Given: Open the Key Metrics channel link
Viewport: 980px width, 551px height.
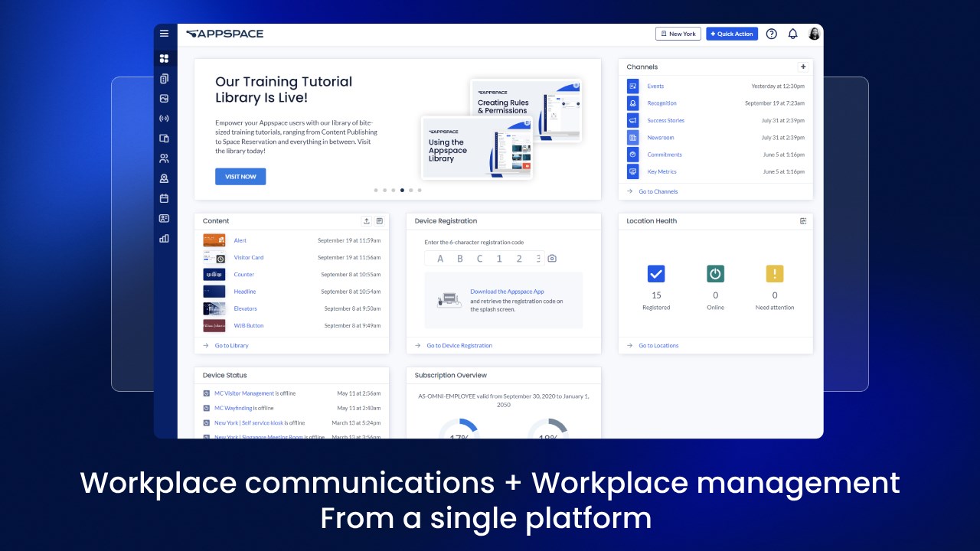Looking at the screenshot, I should point(661,171).
